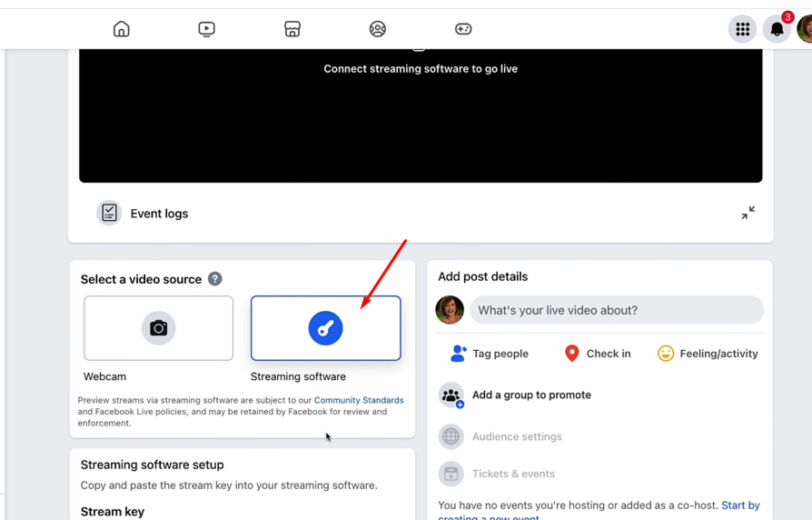
Task: Collapse the preview using the minimize arrows icon
Action: (x=748, y=213)
